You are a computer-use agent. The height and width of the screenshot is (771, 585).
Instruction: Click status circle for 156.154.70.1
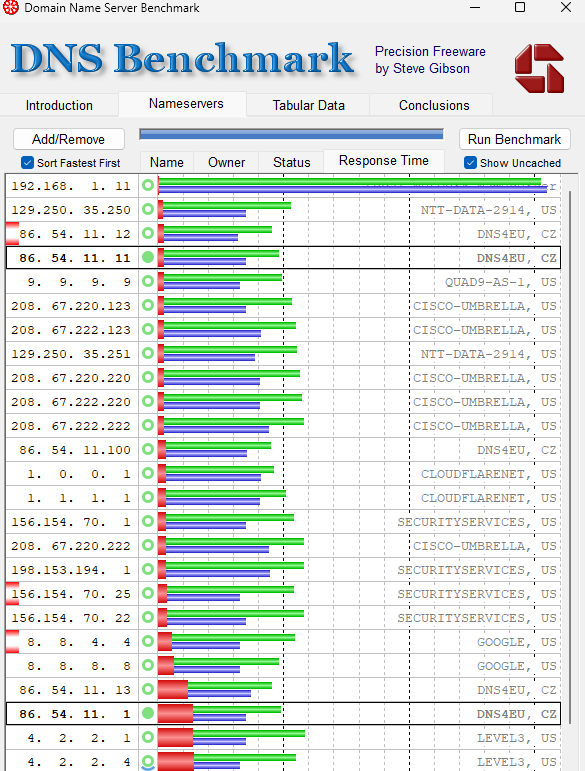[148, 521]
